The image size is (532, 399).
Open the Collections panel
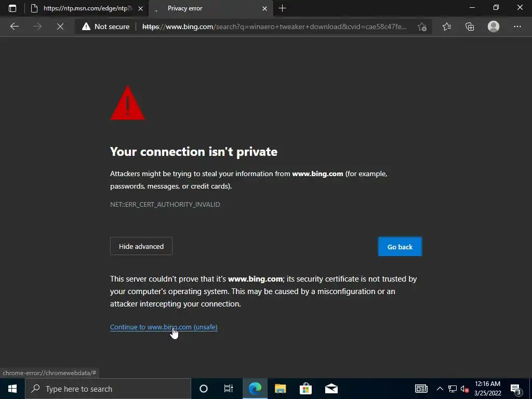point(470,26)
